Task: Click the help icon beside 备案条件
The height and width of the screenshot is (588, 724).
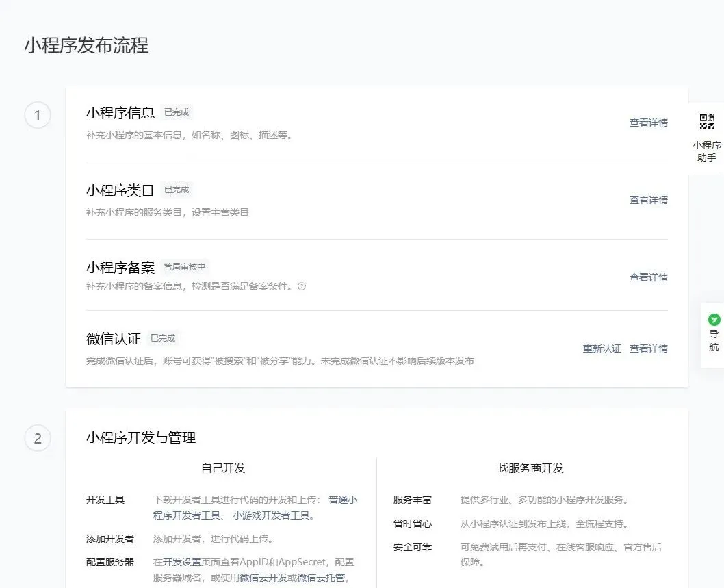Action: pyautogui.click(x=302, y=286)
